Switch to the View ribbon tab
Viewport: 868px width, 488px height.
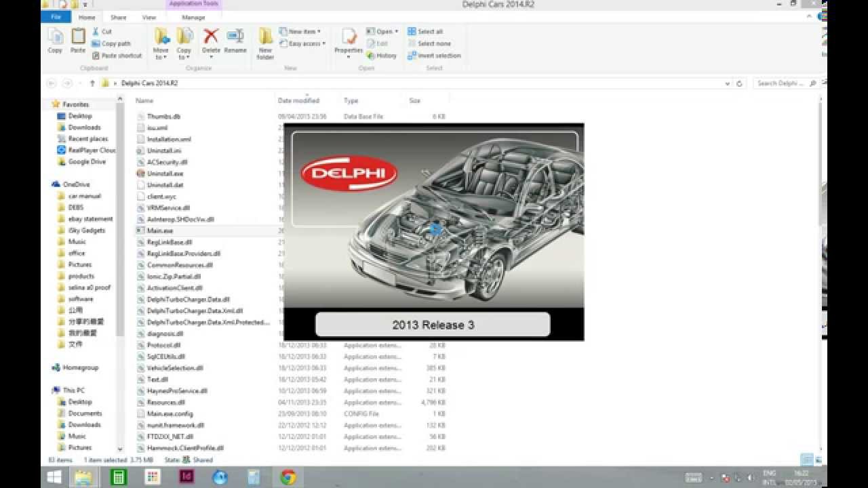tap(149, 18)
